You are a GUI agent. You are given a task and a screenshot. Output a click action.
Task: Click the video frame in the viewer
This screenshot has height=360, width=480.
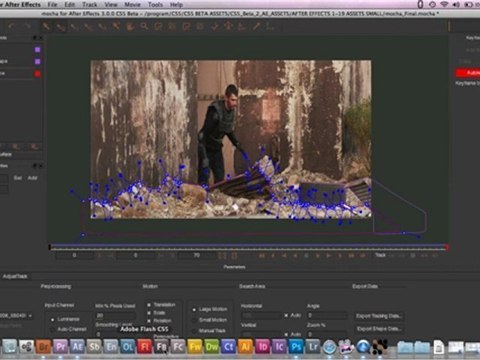click(x=231, y=139)
